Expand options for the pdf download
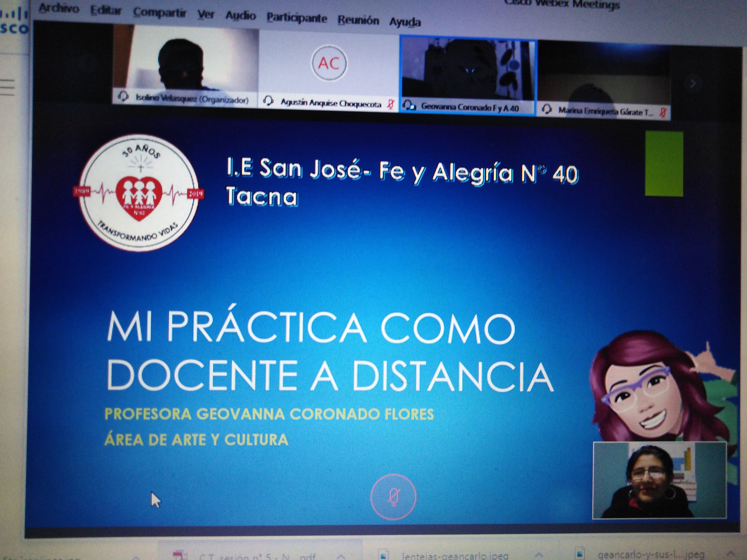Viewport: 747px width, 560px height. click(341, 556)
